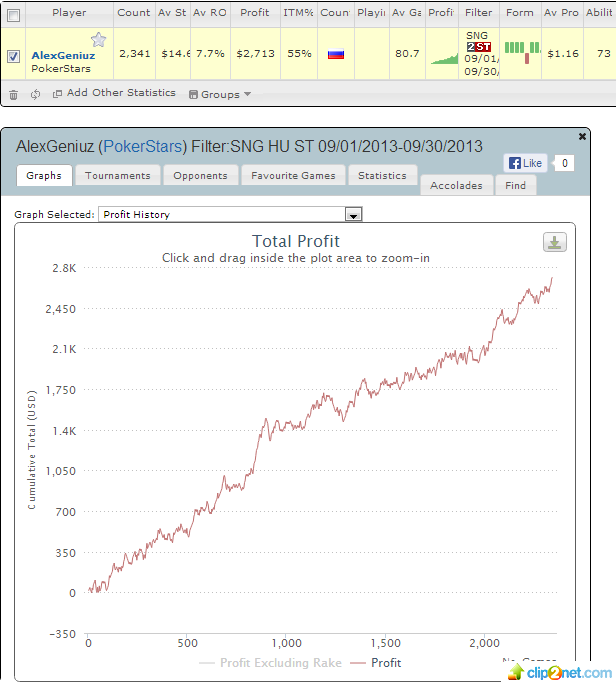The height and width of the screenshot is (683, 616).
Task: Click the PokerStars link in panel title
Action: click(x=142, y=146)
